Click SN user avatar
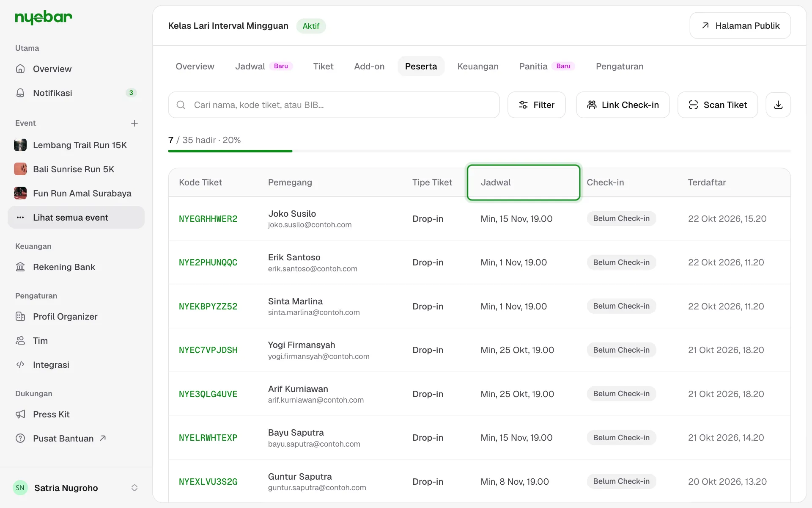The image size is (812, 508). (x=20, y=488)
